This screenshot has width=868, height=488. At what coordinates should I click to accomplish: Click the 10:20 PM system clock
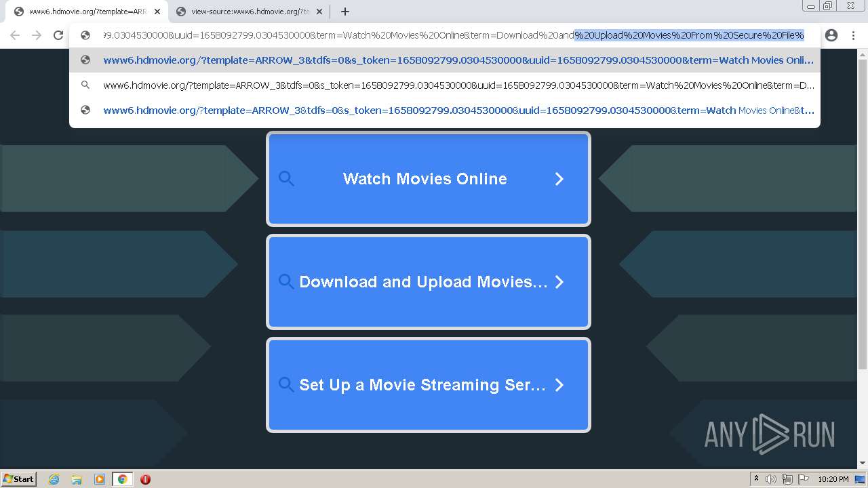coord(833,479)
